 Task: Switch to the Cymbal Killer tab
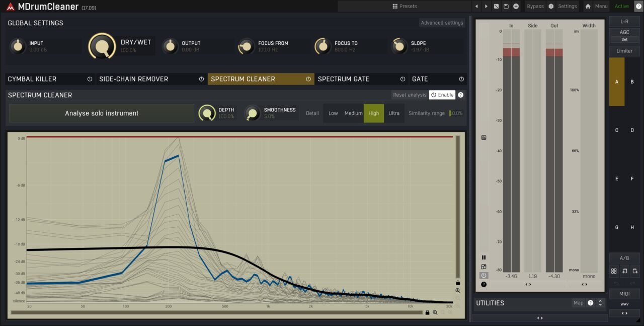(50, 79)
